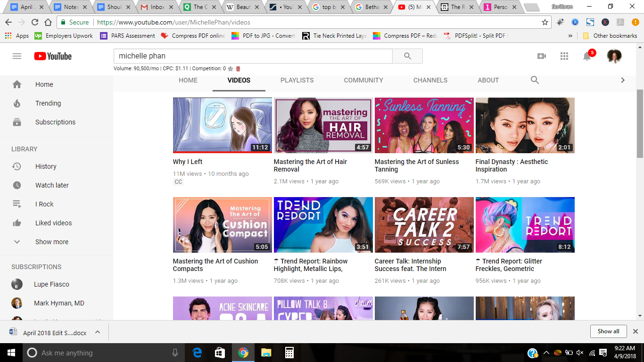Click the browser address bar URL

tap(173, 22)
